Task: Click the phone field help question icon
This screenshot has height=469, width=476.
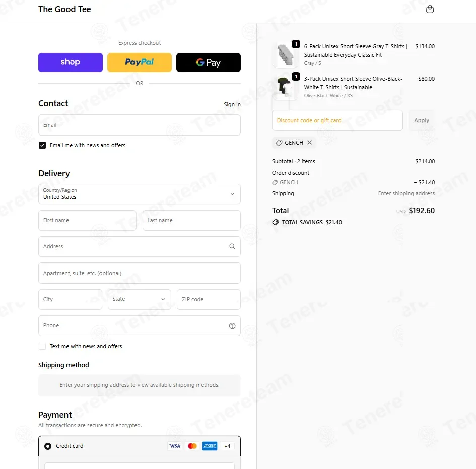Action: click(x=232, y=326)
